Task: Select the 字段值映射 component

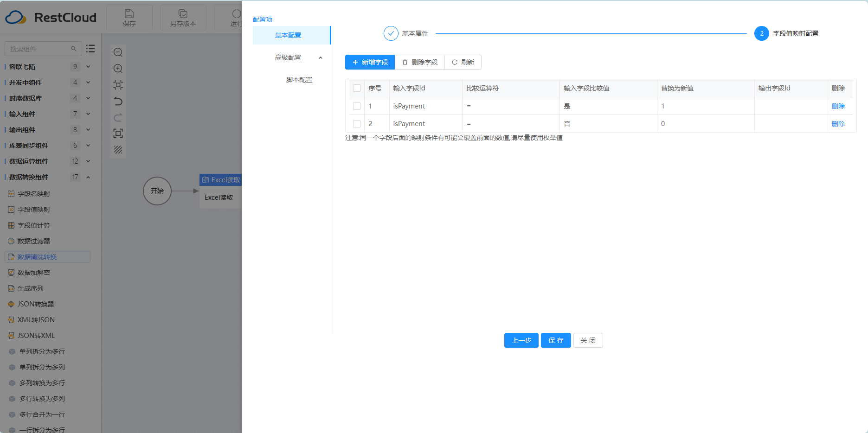Action: (x=29, y=210)
